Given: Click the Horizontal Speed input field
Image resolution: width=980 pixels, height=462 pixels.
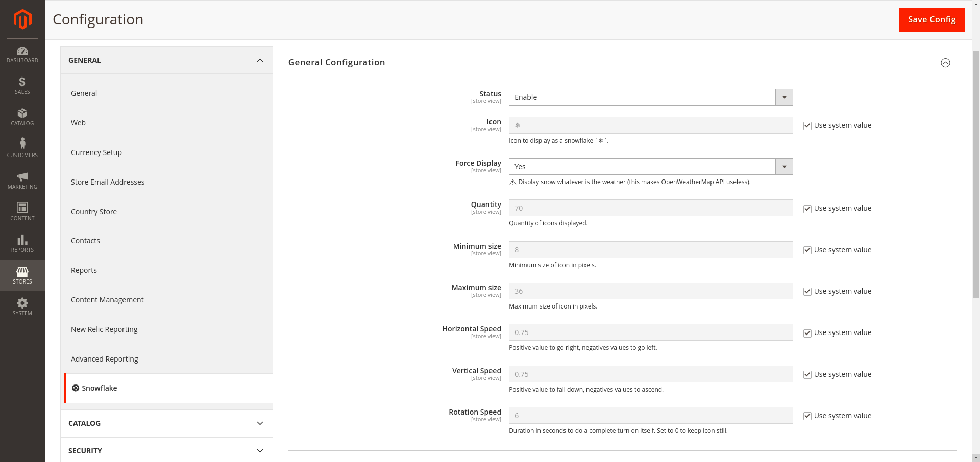Looking at the screenshot, I should coord(651,332).
